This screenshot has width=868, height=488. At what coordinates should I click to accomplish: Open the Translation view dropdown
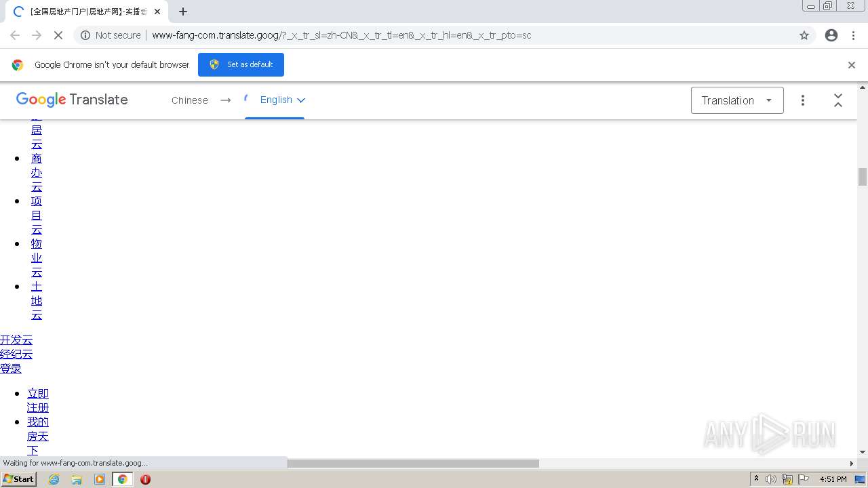737,100
